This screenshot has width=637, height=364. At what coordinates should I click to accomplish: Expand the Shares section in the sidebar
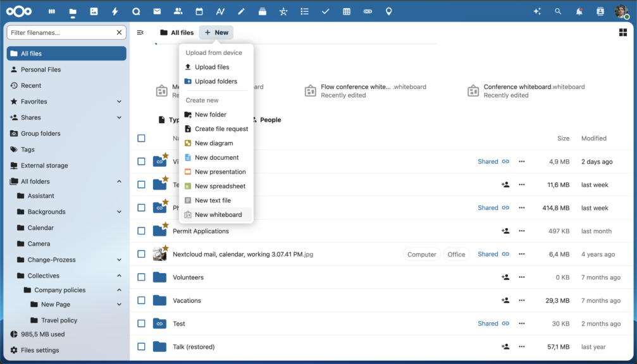(120, 118)
